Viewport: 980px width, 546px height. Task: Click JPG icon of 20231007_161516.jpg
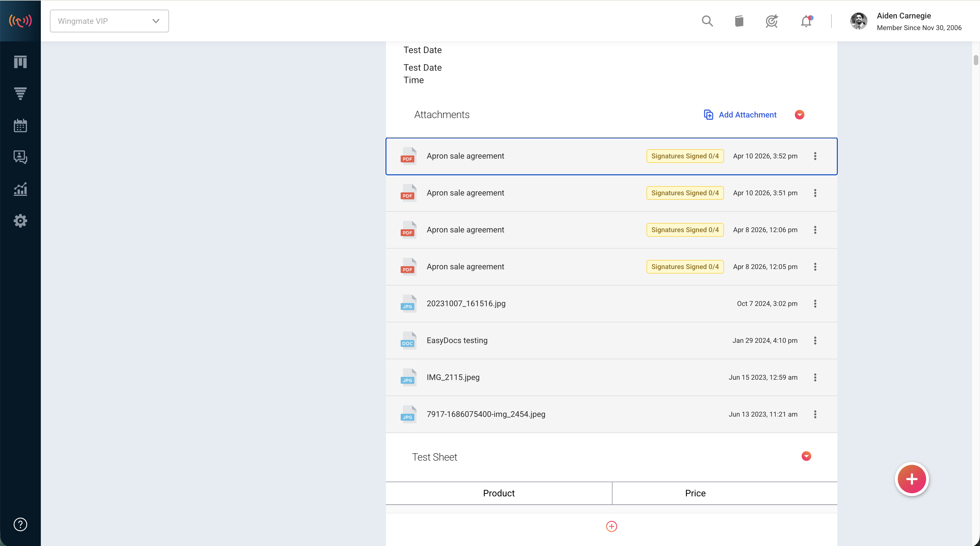pyautogui.click(x=408, y=304)
